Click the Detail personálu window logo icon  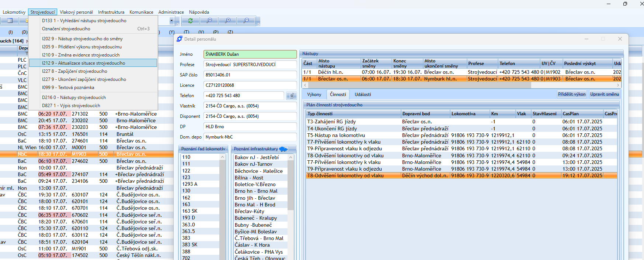180,39
